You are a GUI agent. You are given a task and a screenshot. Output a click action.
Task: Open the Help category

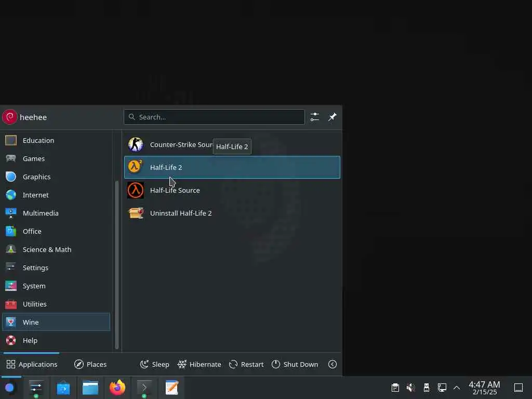coord(56,340)
